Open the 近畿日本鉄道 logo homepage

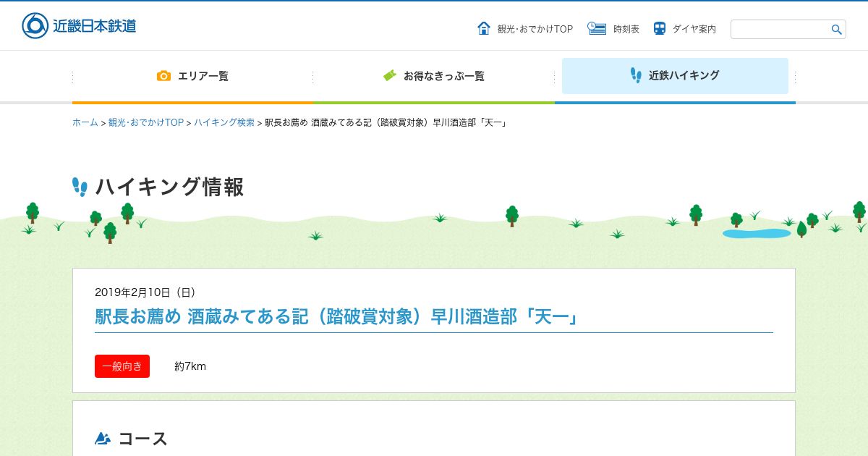[x=79, y=25]
